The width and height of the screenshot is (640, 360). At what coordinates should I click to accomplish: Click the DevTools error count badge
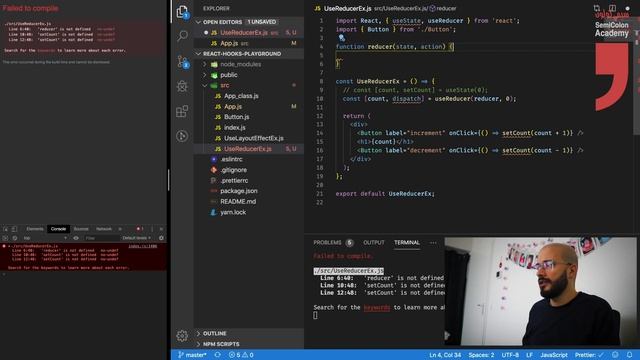pos(140,229)
